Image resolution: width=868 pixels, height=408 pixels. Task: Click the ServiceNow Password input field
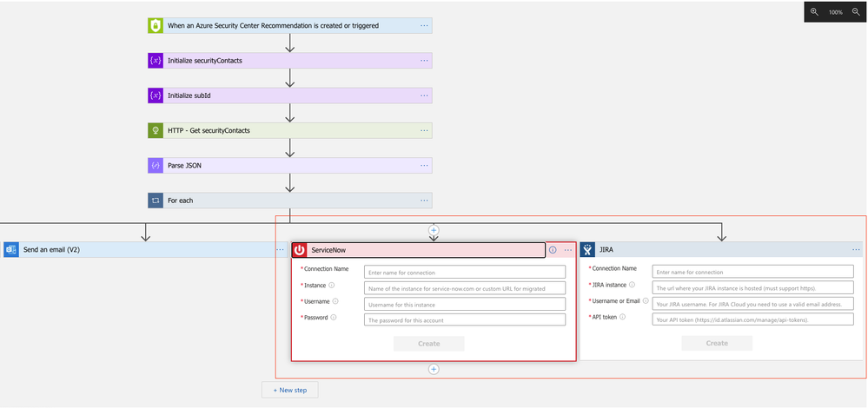[465, 320]
